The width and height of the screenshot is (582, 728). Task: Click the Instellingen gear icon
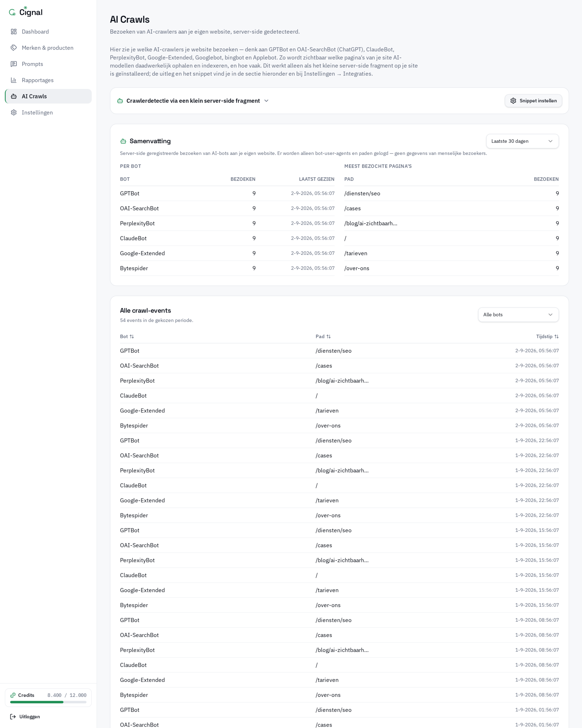pyautogui.click(x=14, y=113)
